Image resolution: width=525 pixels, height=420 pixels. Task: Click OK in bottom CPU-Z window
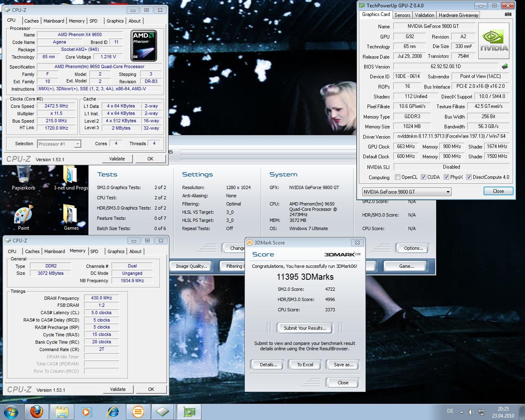coord(151,389)
